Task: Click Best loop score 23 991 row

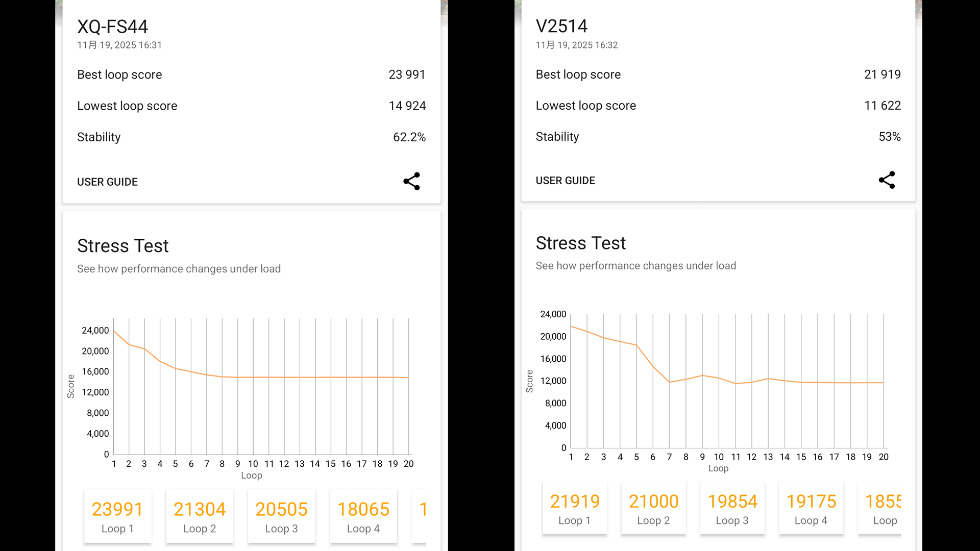Action: point(251,74)
